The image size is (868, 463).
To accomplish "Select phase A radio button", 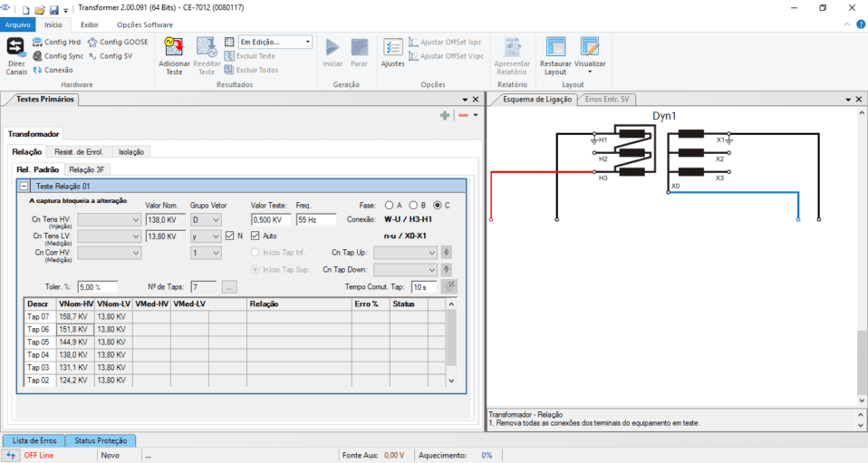I will pyautogui.click(x=389, y=205).
